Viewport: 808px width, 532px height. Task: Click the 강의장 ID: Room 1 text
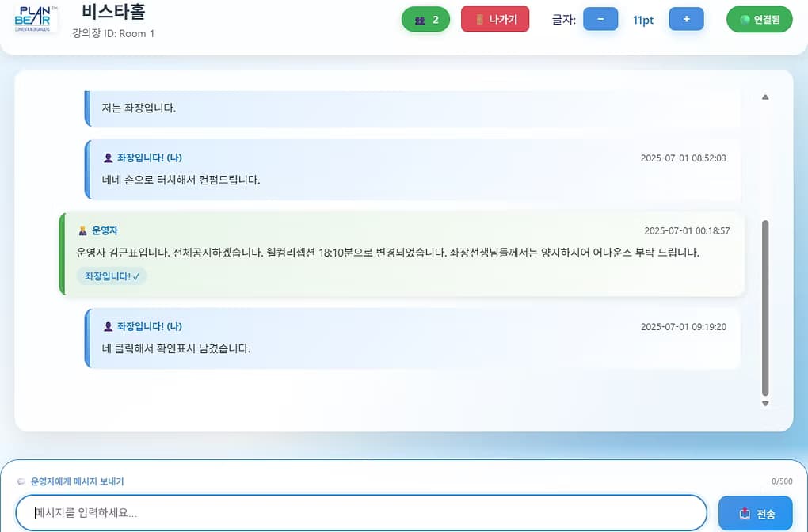click(113, 33)
